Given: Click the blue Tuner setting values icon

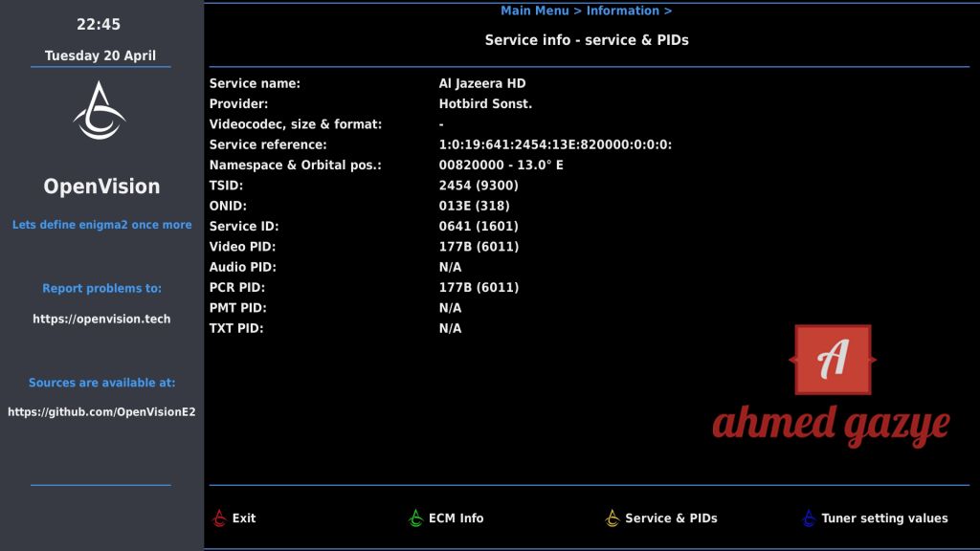Looking at the screenshot, I should [x=809, y=518].
